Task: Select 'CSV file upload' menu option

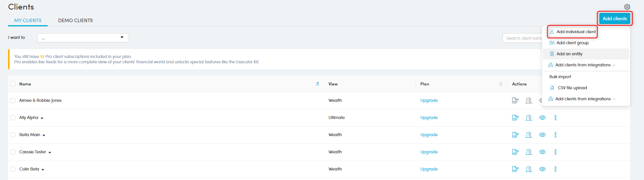Action: coord(572,88)
